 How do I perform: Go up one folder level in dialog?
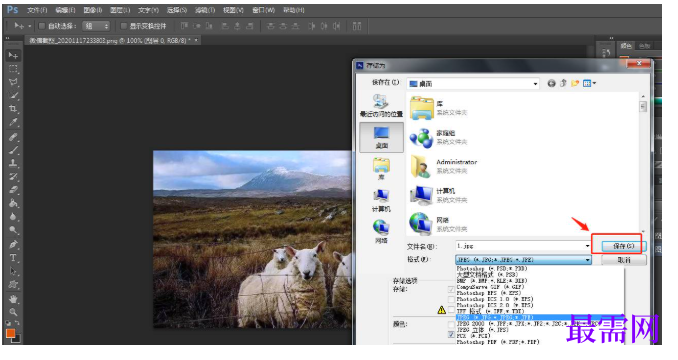coord(563,83)
